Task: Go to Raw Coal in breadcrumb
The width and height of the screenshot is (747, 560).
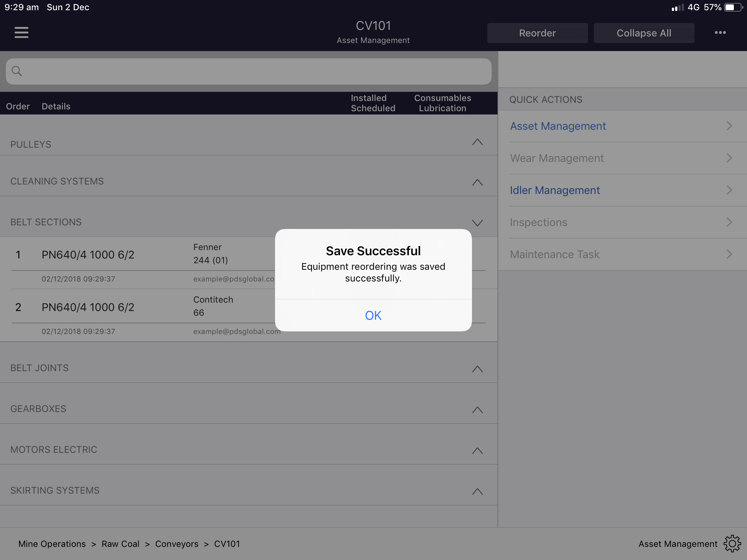Action: point(120,544)
